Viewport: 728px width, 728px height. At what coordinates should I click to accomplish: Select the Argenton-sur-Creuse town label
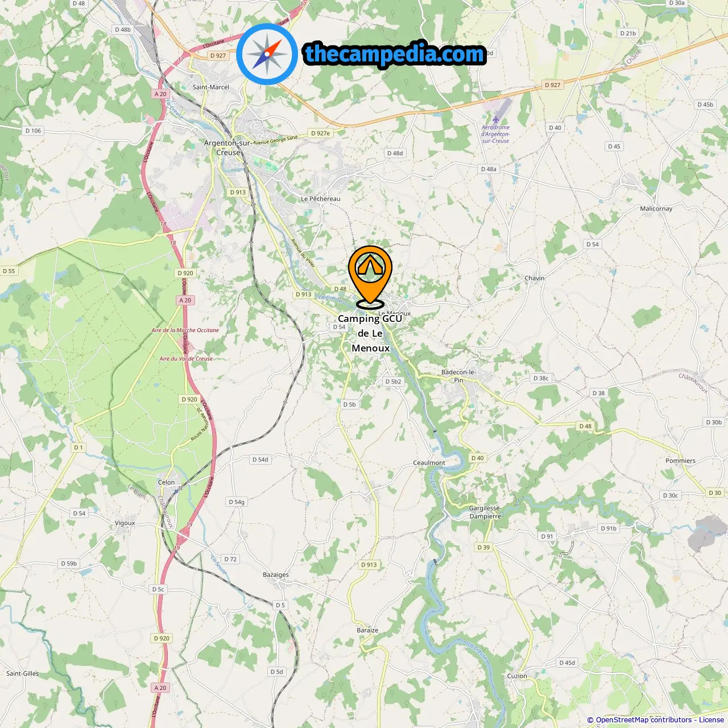click(x=228, y=148)
